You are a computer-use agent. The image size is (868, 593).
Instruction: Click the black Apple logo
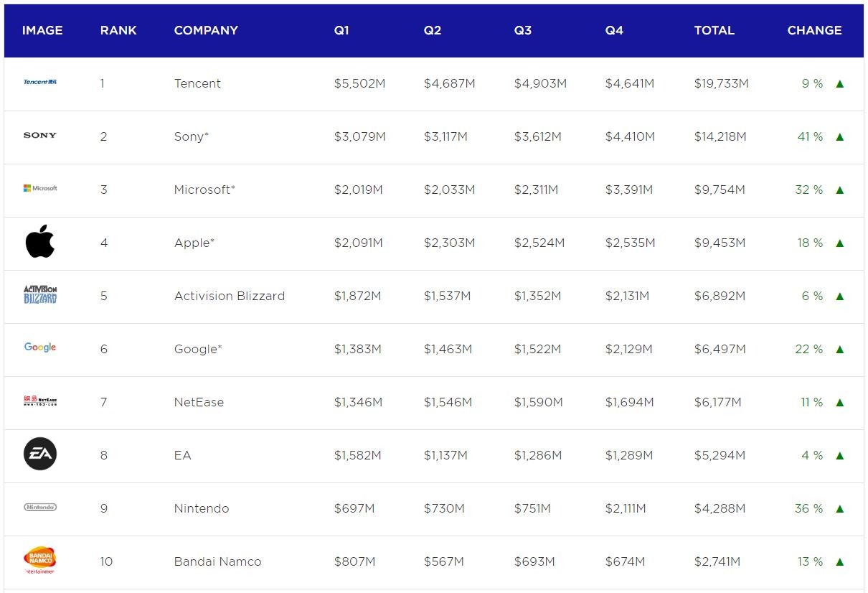40,242
